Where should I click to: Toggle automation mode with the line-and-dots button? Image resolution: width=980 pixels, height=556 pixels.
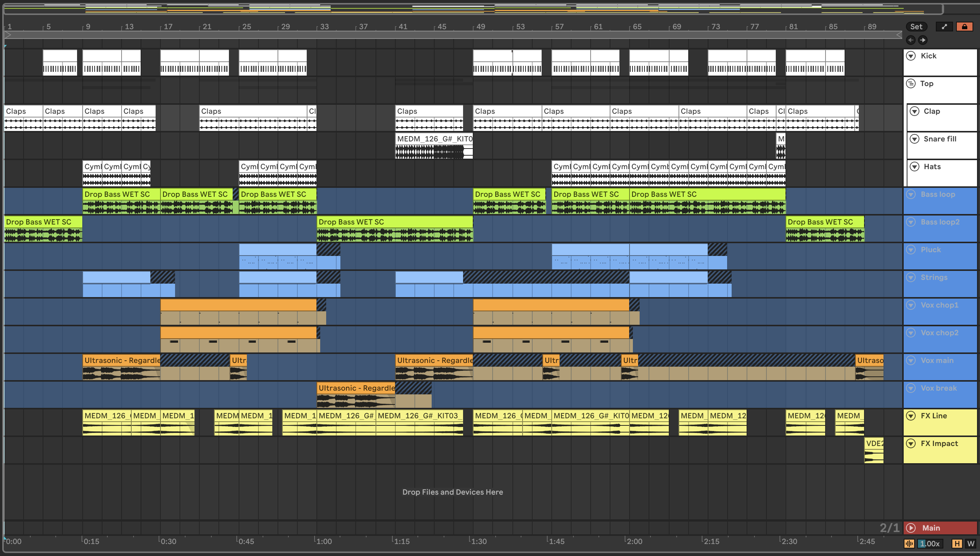(944, 27)
